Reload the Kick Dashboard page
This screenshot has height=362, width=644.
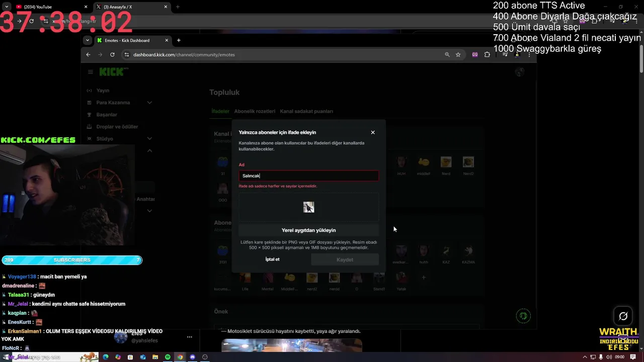tap(112, 54)
